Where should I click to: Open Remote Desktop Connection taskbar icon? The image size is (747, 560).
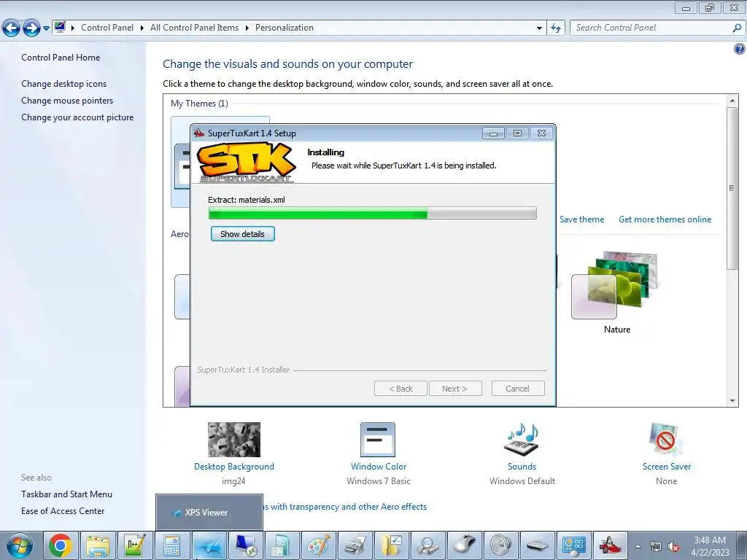pos(247,545)
